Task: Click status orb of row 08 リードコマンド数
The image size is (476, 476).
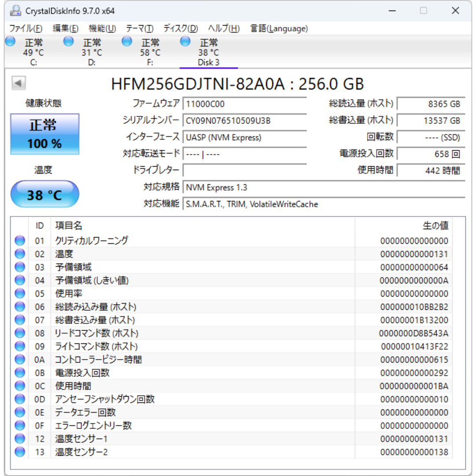Action: tap(20, 333)
